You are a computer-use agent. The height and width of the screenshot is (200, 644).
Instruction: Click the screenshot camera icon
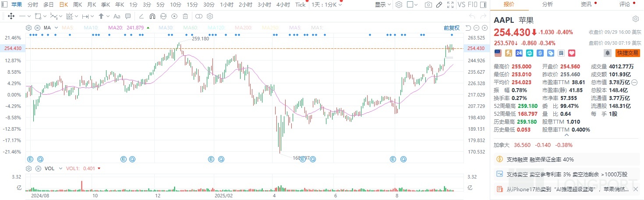pos(428,5)
